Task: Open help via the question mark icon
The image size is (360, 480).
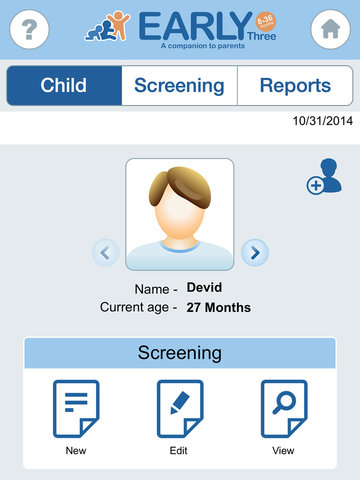Action: click(29, 30)
